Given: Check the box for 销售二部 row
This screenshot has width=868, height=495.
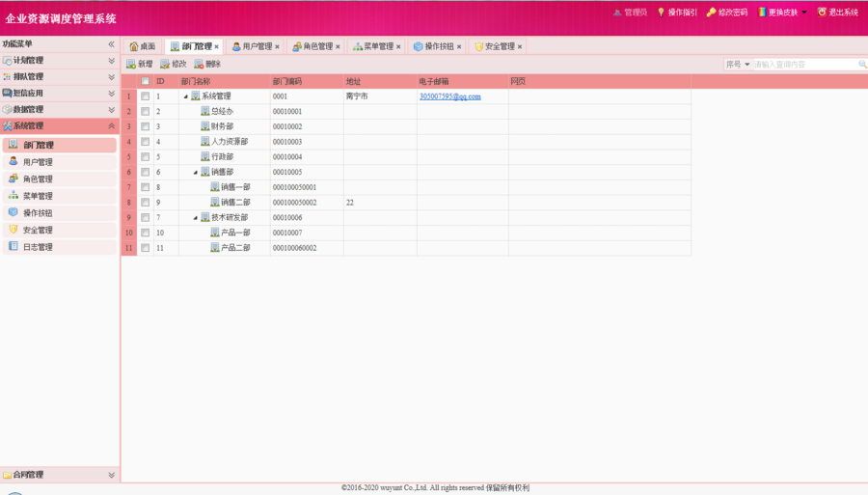Looking at the screenshot, I should coord(145,203).
